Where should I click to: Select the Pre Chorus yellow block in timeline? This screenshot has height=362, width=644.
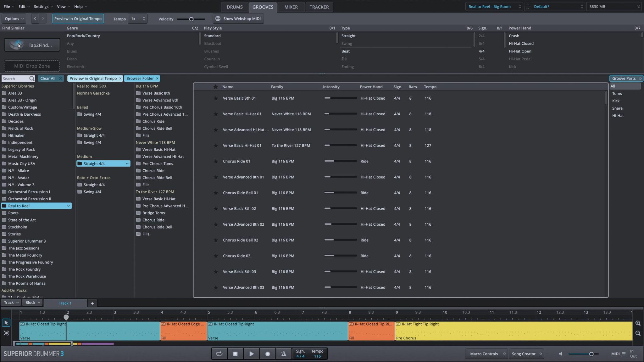[514, 331]
